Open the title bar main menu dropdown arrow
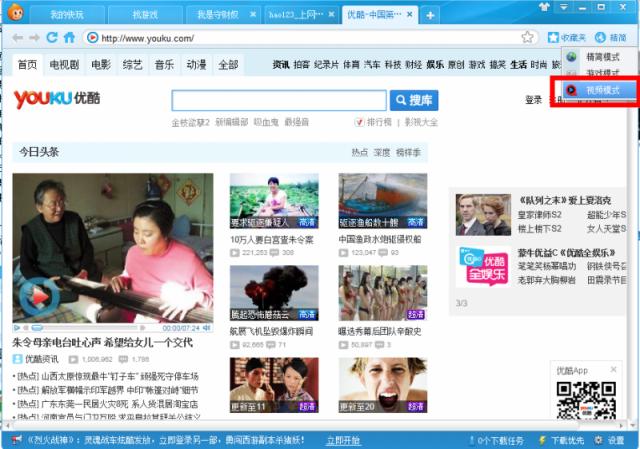Image resolution: width=640 pixels, height=449 pixels. (563, 7)
